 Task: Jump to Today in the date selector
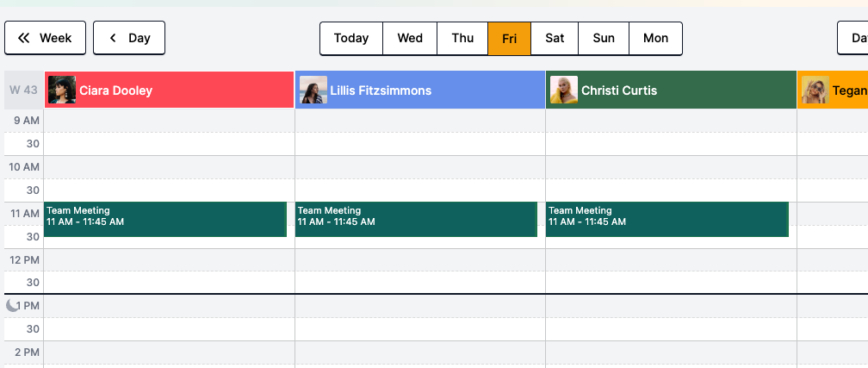[351, 38]
